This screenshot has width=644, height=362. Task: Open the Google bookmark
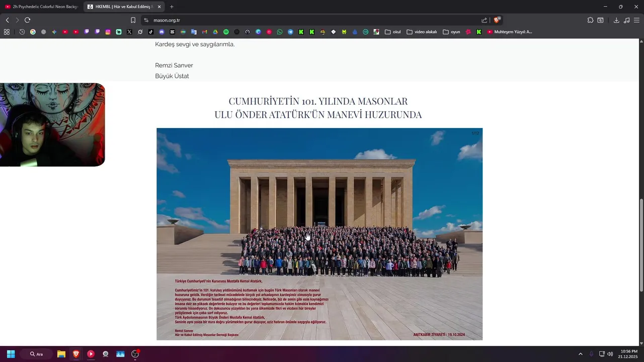(x=33, y=32)
